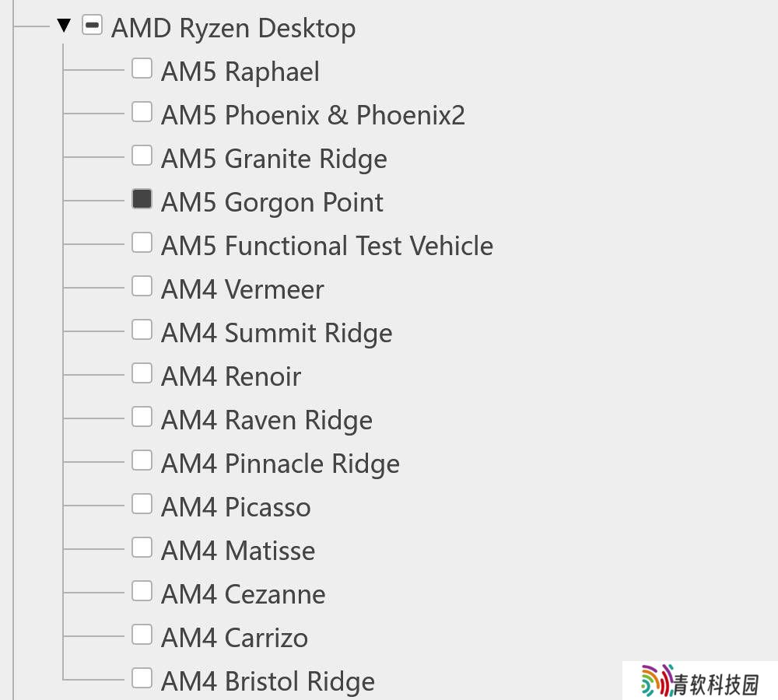Enable the AM4 Matisse checkbox
The height and width of the screenshot is (700, 778).
click(142, 548)
